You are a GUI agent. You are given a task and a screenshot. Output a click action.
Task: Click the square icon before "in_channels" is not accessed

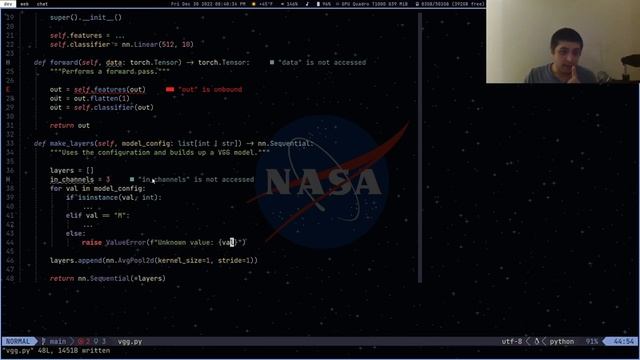[x=132, y=179]
